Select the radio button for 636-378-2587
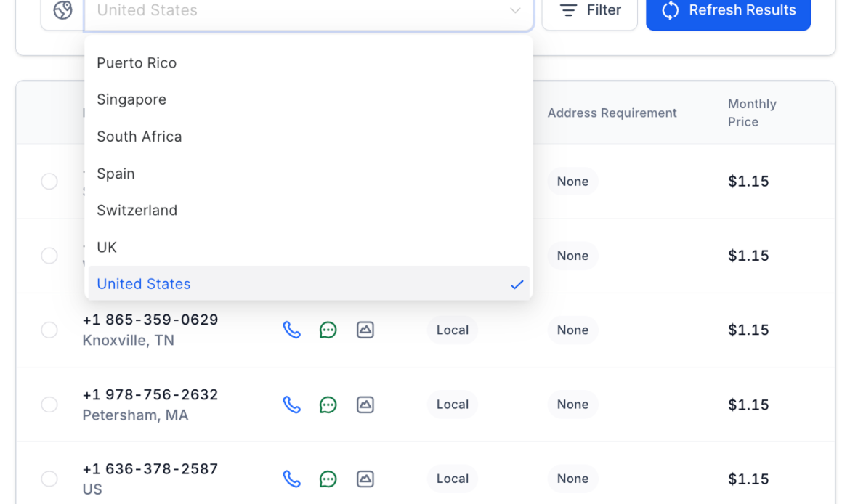Image resolution: width=850 pixels, height=504 pixels. [x=49, y=479]
